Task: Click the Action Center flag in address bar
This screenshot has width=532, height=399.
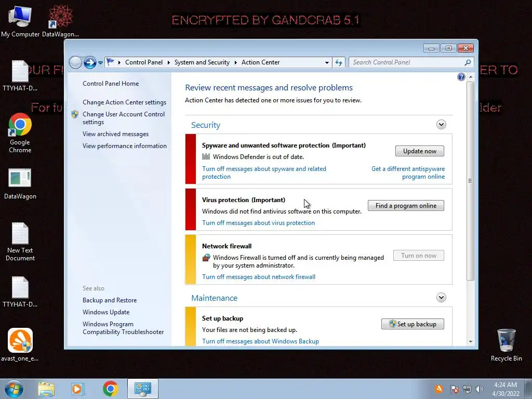Action: click(x=110, y=62)
